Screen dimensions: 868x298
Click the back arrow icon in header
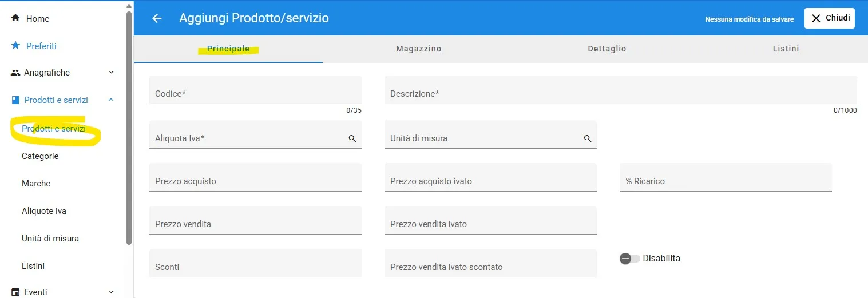157,18
